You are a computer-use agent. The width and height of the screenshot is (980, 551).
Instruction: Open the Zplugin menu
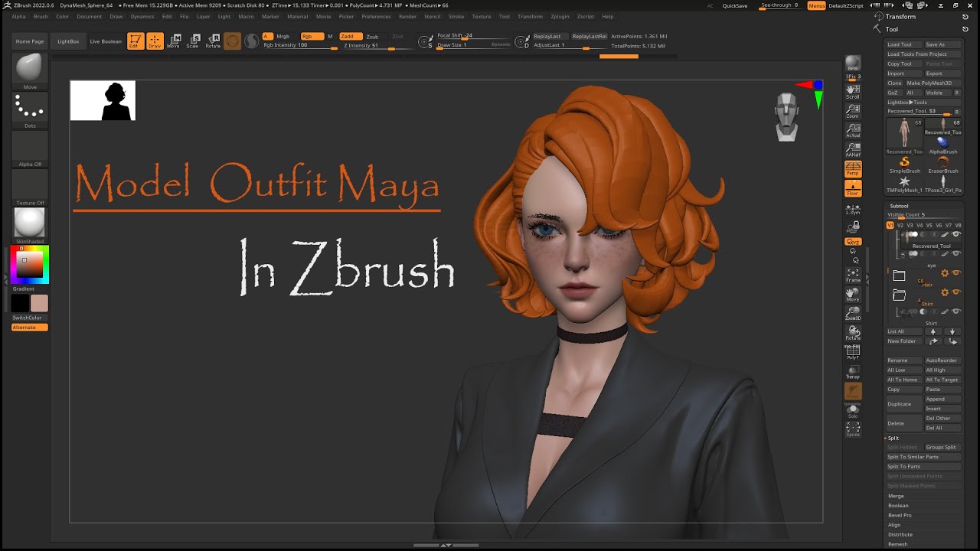tap(560, 16)
